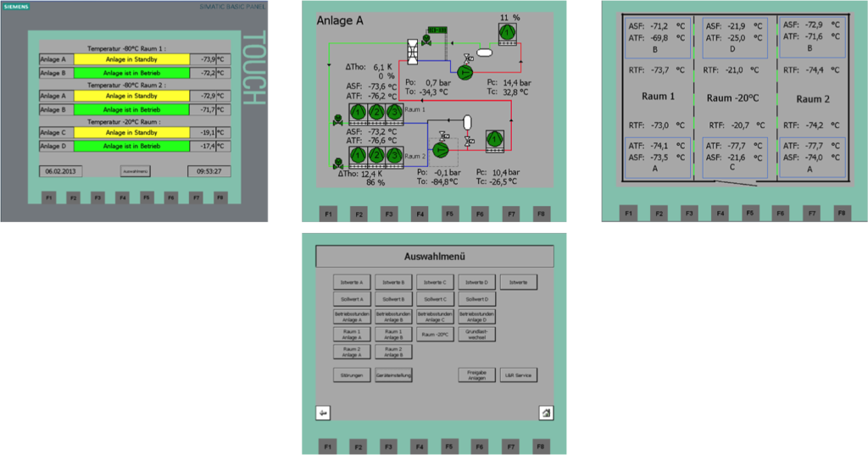Select compressor 1 of Raum 1 in Anlage A
The height and width of the screenshot is (455, 868).
[x=359, y=112]
